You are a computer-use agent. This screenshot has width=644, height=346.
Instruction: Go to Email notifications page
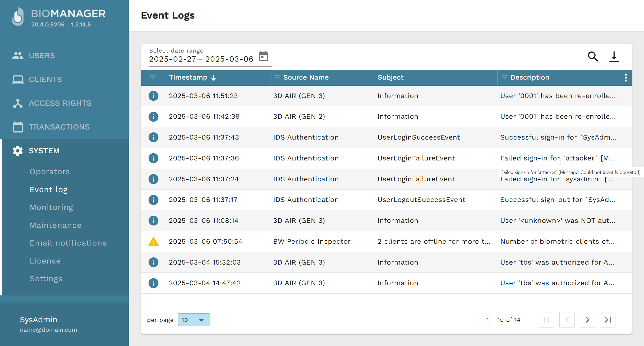point(68,243)
